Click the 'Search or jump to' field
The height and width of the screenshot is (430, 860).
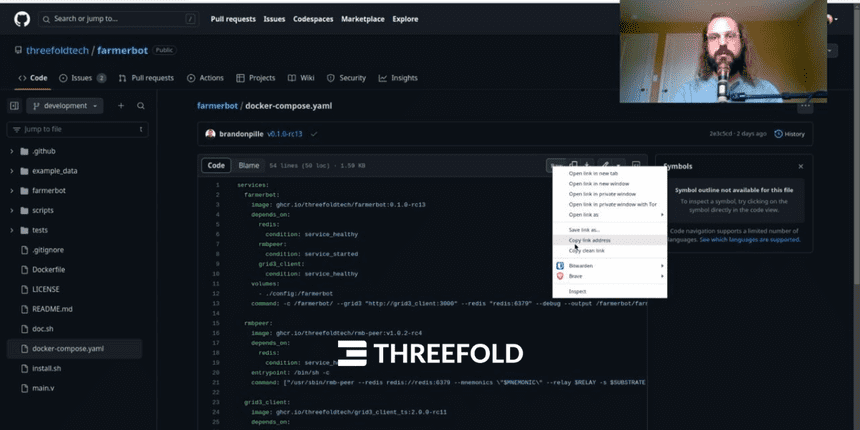(x=118, y=19)
